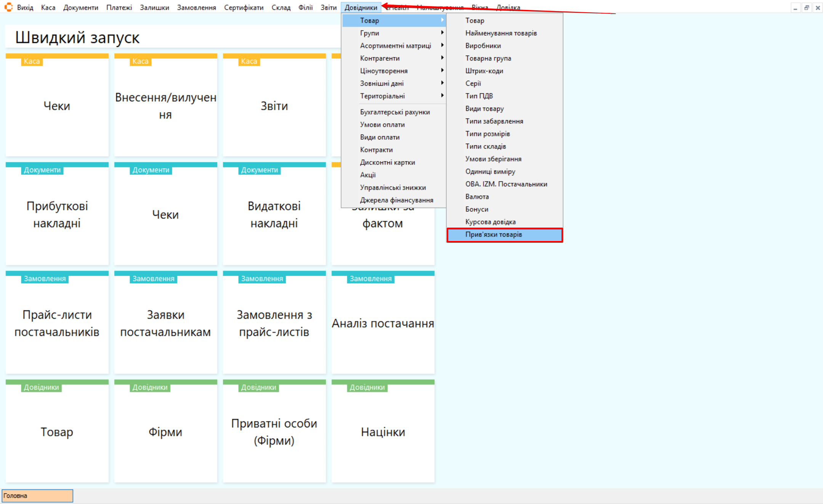Click the restore window icon
Viewport: 823px width, 504px height.
click(x=806, y=8)
